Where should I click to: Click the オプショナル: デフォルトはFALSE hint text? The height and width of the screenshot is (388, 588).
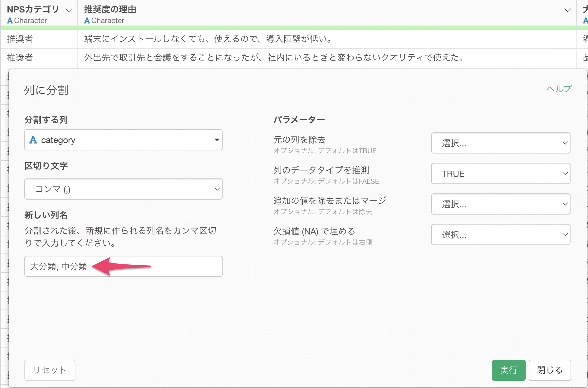(326, 181)
